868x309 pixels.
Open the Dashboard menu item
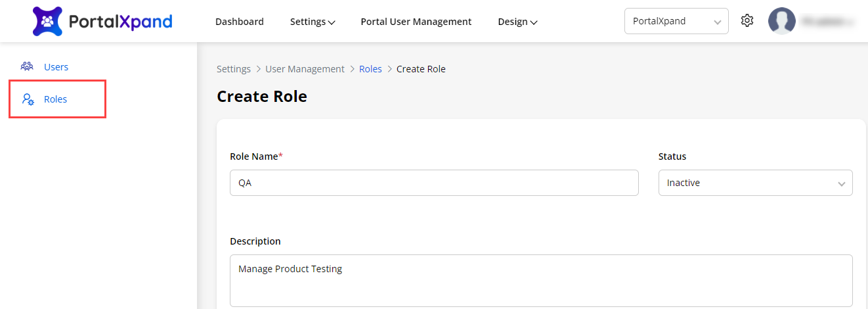pyautogui.click(x=239, y=22)
